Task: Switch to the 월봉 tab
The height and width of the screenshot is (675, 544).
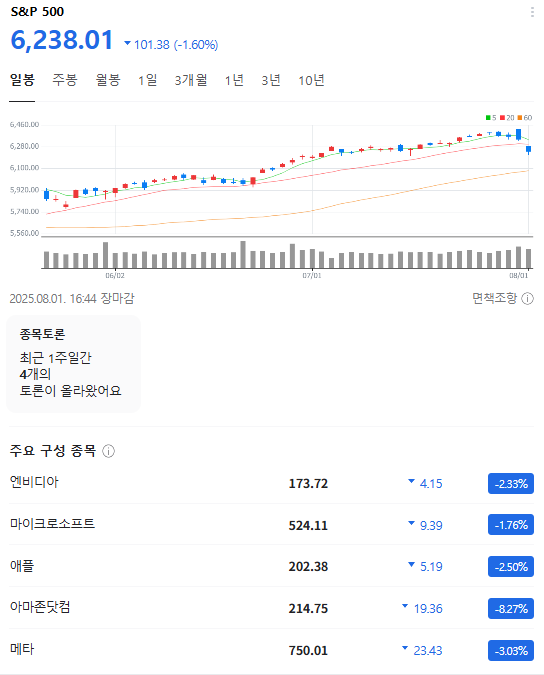Action: pos(108,80)
